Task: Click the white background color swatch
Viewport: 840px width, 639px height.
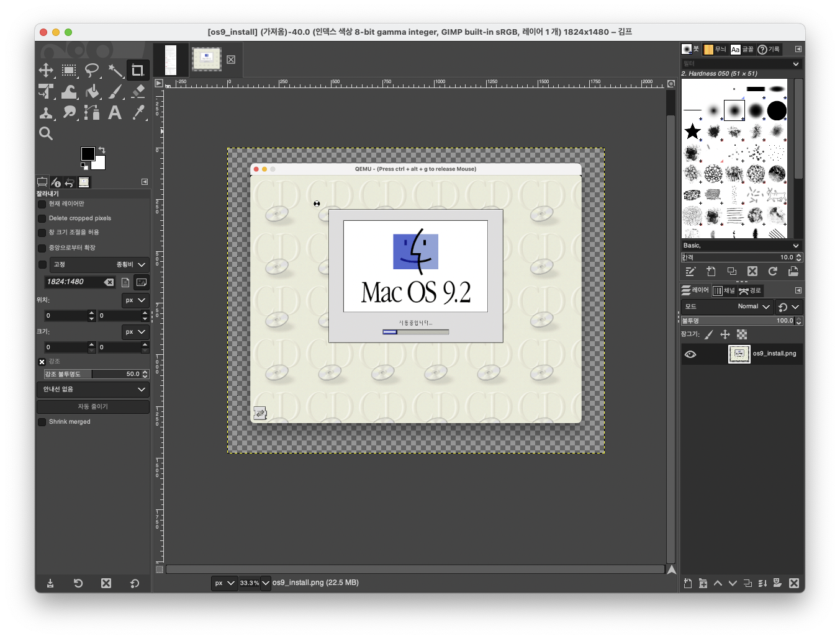Action: pyautogui.click(x=99, y=164)
